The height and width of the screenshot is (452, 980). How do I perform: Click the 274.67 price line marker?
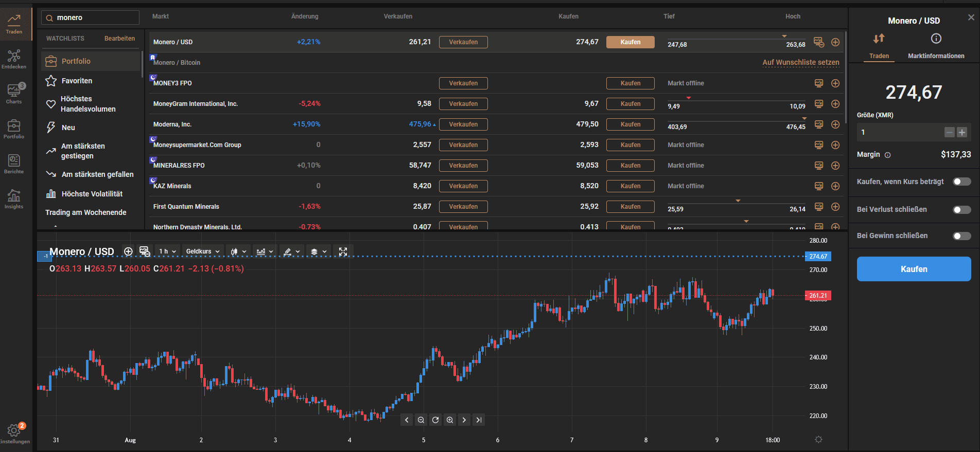818,256
